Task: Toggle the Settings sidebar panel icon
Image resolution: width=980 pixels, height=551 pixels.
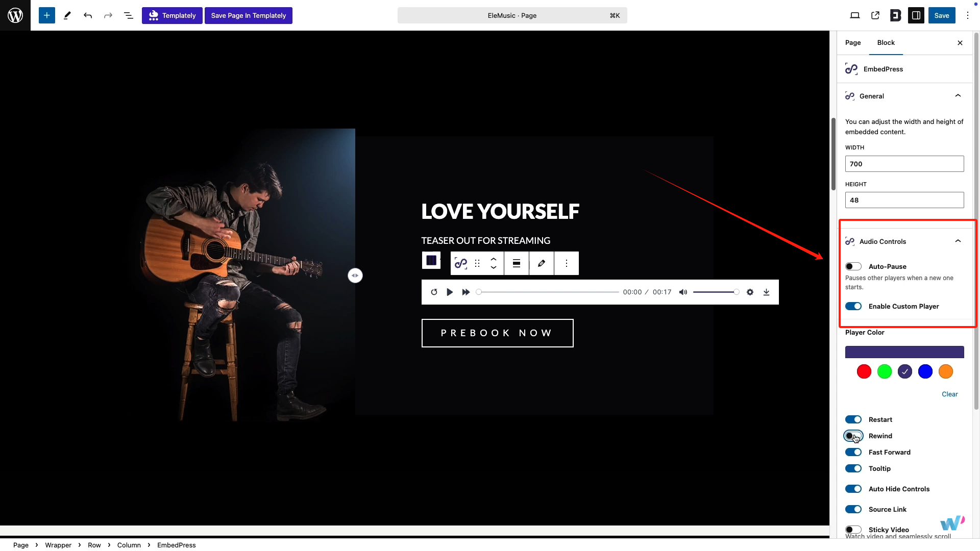Action: coord(916,15)
